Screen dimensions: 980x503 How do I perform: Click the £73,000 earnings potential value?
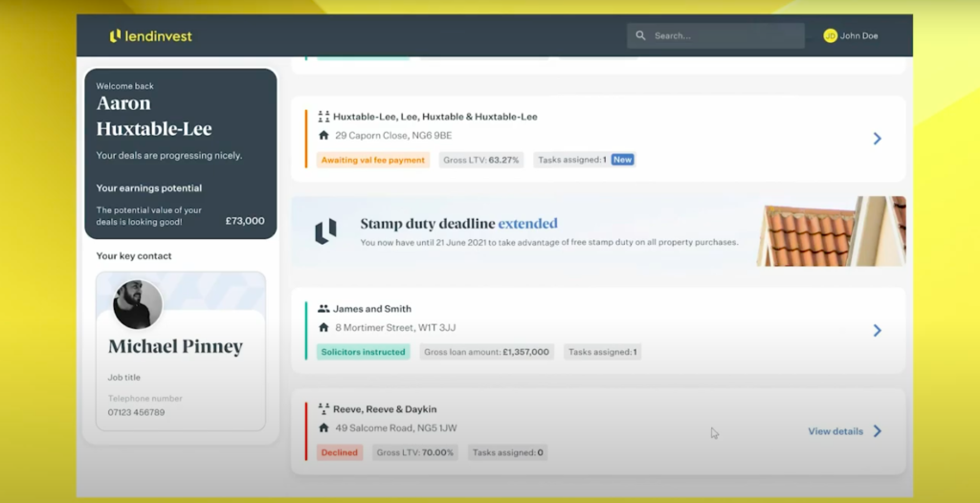click(x=245, y=221)
